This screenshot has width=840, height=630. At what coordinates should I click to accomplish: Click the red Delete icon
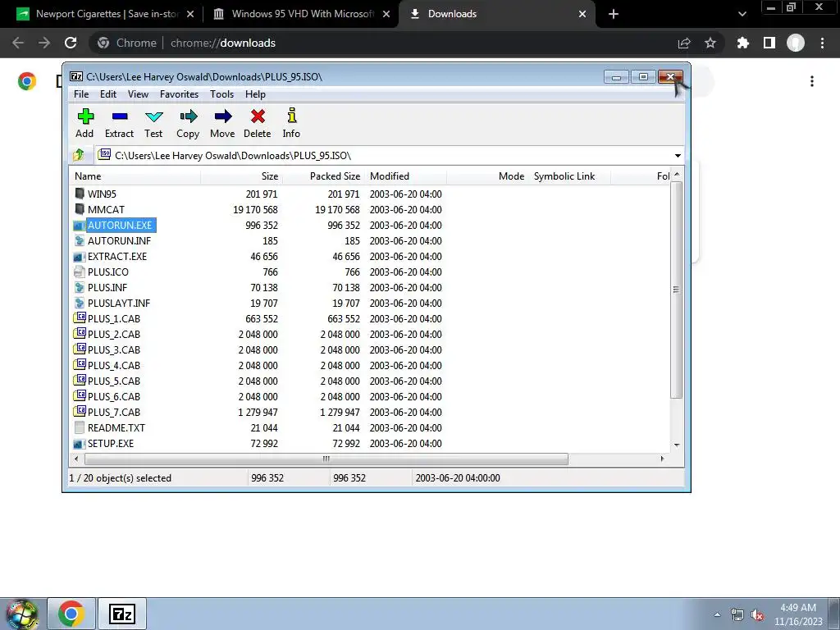point(258,116)
